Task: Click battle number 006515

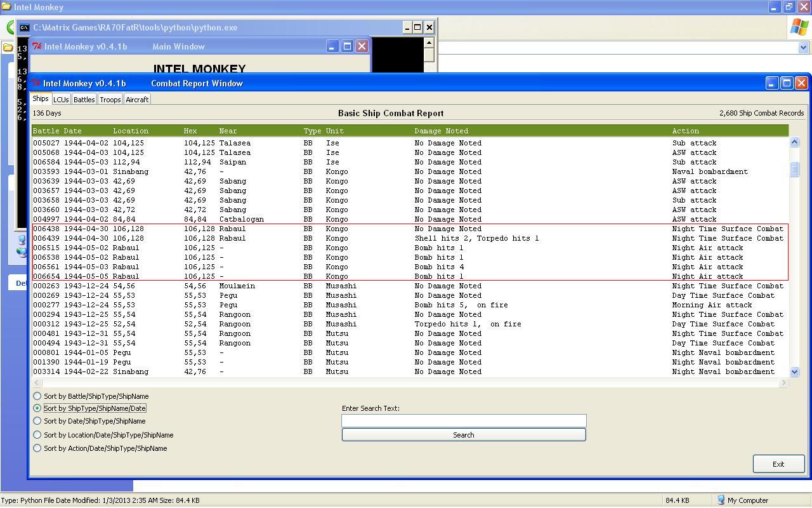Action: 46,248
